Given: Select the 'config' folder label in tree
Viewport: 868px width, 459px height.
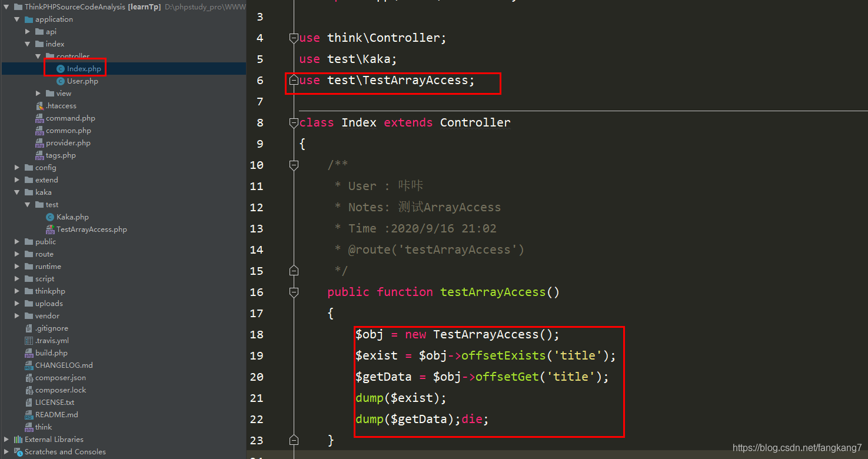Looking at the screenshot, I should click(46, 168).
